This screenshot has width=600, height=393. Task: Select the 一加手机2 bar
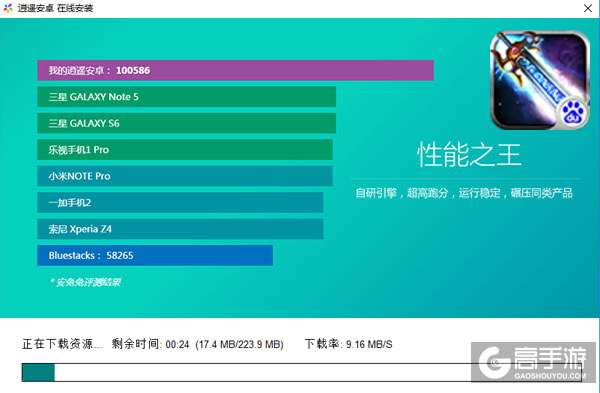[180, 202]
